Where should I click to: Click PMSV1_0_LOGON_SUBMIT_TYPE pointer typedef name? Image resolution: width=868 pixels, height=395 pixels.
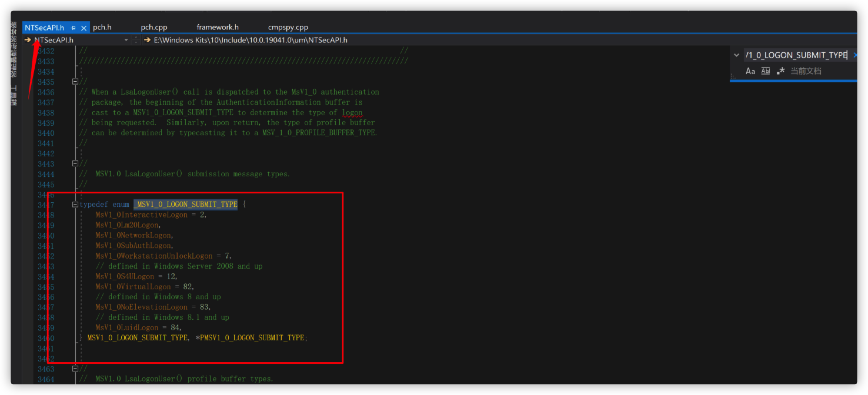tap(252, 338)
